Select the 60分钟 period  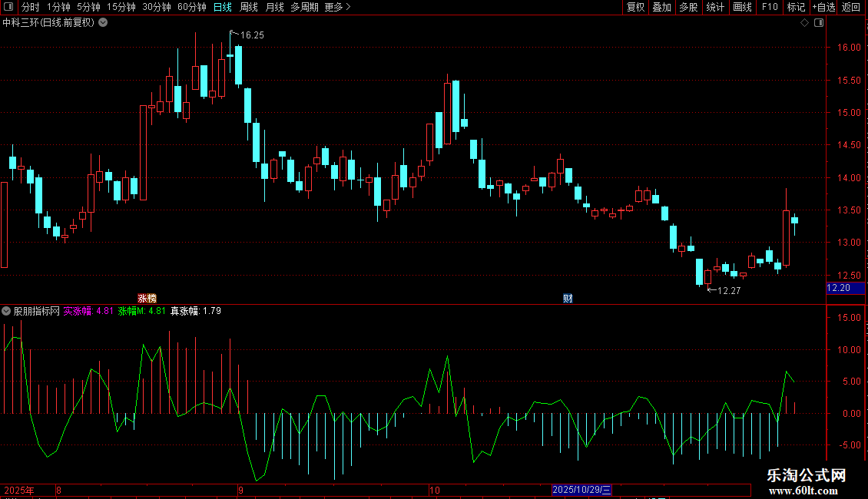(x=192, y=7)
